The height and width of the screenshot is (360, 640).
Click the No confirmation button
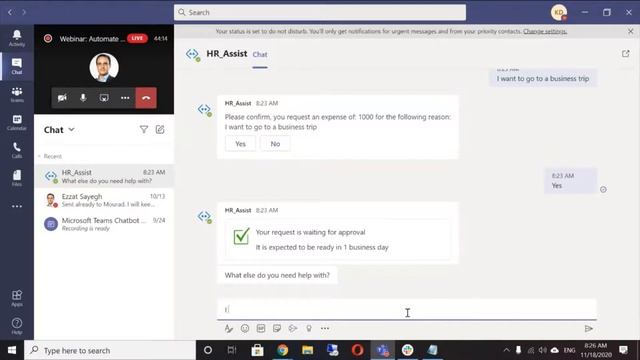(x=275, y=144)
